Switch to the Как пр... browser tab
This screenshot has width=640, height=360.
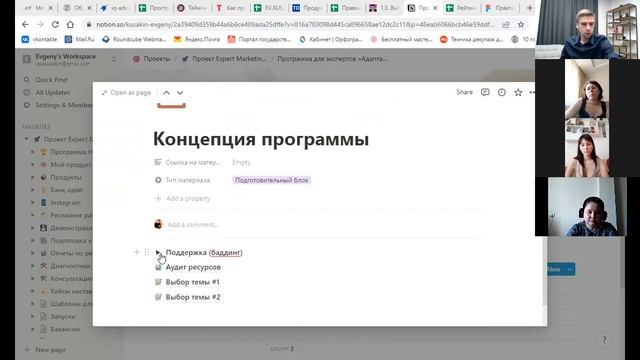[230, 8]
